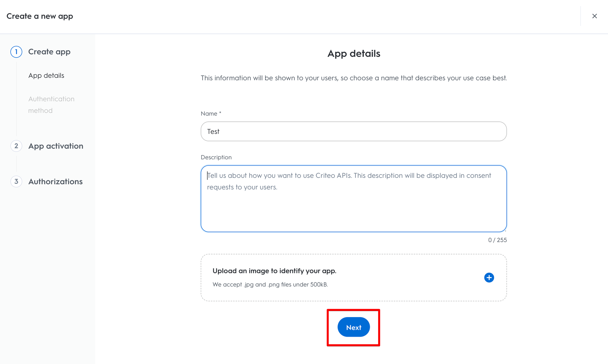Click the file-type hint about .jpg and .png

[270, 284]
